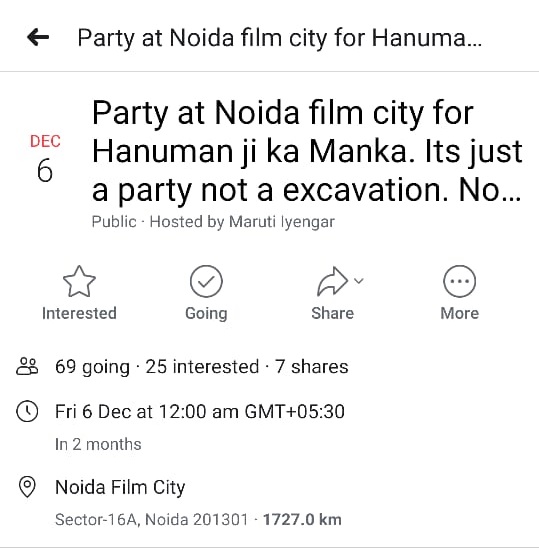The image size is (539, 548).
Task: Mark Going with the checkmark circle
Action: coord(206,281)
